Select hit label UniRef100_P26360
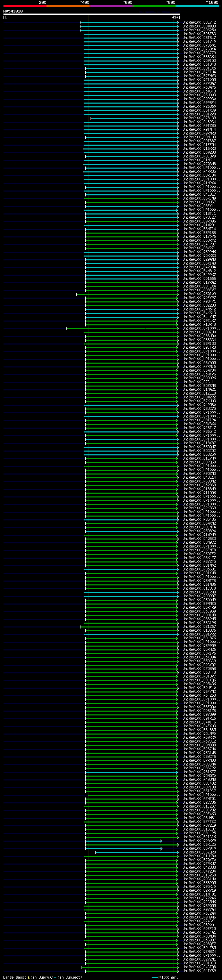The image size is (222, 980). point(199,106)
